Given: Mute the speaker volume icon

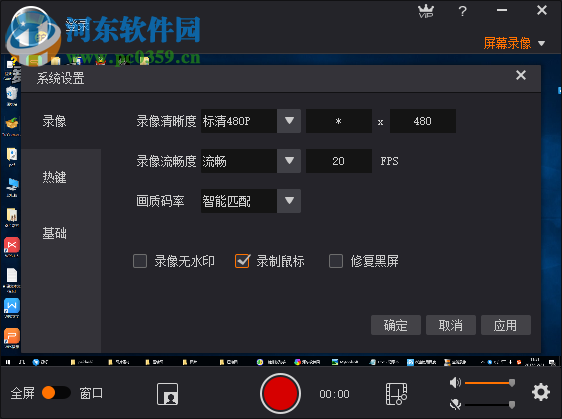Looking at the screenshot, I should coord(455,382).
